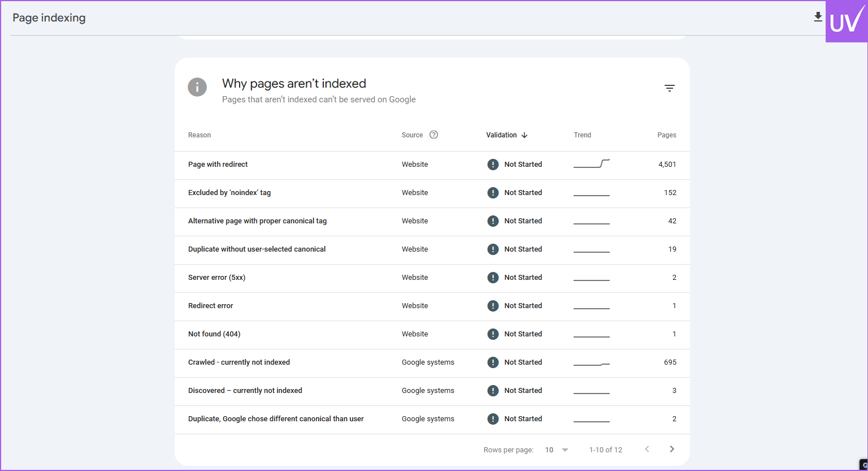Open Crawled - currently not indexed row

coord(239,362)
